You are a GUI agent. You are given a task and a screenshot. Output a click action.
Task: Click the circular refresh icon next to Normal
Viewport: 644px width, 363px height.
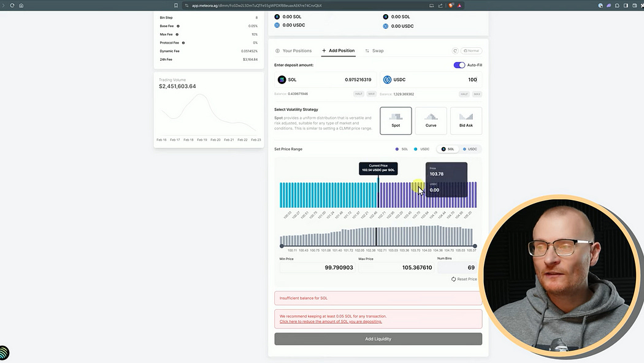455,51
